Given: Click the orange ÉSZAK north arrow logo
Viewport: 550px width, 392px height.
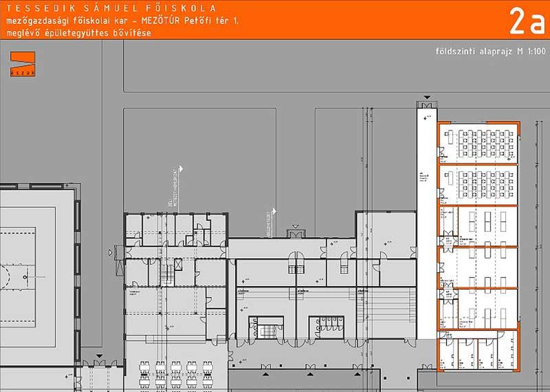Looking at the screenshot, I should (x=23, y=64).
